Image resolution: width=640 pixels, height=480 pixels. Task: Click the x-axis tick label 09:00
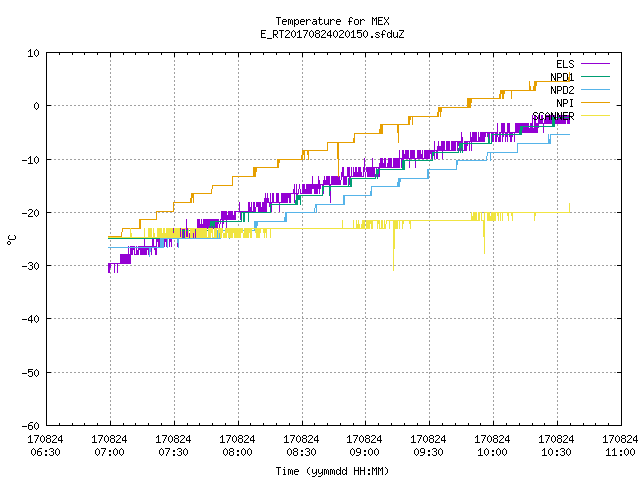tap(364, 452)
